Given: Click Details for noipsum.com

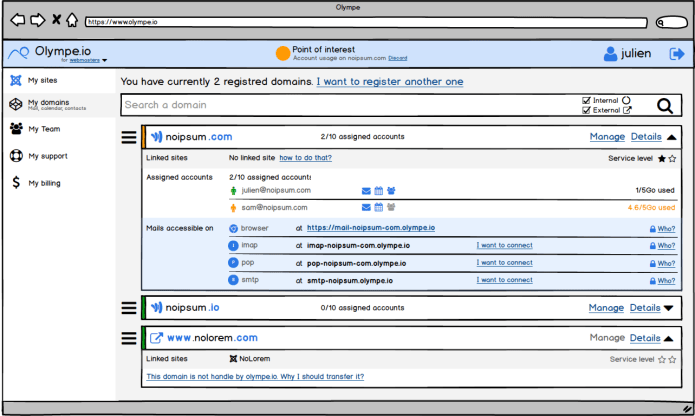Looking at the screenshot, I should click(x=646, y=137).
